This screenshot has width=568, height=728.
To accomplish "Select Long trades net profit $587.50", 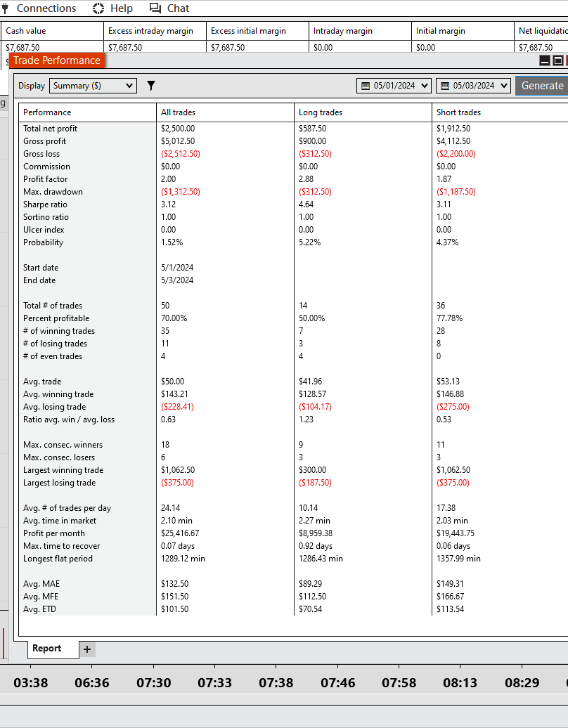I will (x=313, y=129).
